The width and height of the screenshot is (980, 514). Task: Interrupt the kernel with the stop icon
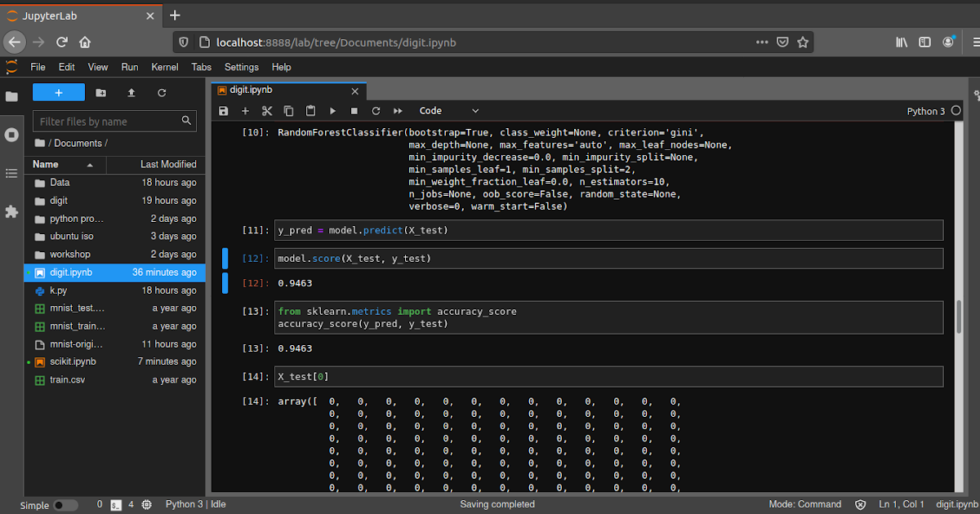pyautogui.click(x=354, y=111)
